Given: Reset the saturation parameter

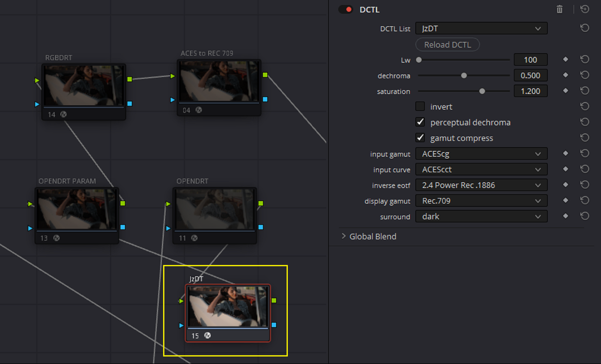Looking at the screenshot, I should click(x=585, y=91).
